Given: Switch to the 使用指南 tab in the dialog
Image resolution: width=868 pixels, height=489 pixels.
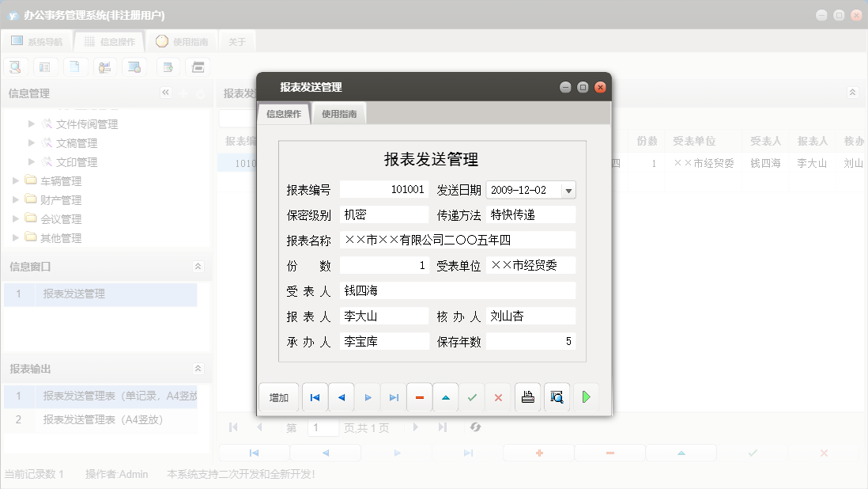Looking at the screenshot, I should (x=338, y=112).
